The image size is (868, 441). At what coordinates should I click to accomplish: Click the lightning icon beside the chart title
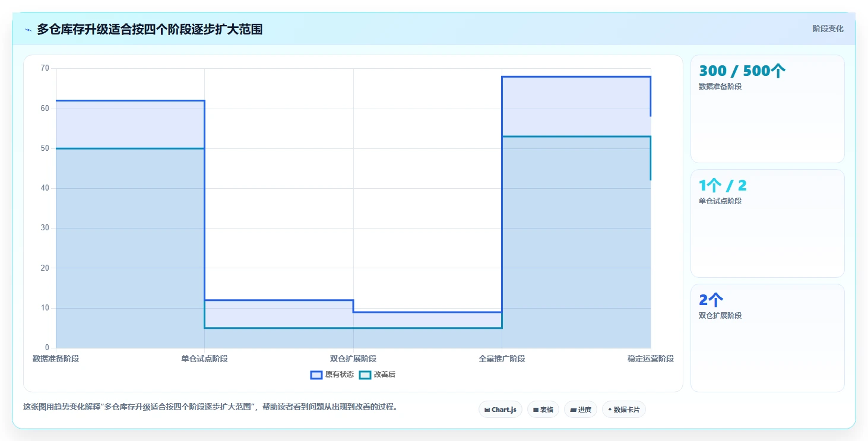click(28, 30)
